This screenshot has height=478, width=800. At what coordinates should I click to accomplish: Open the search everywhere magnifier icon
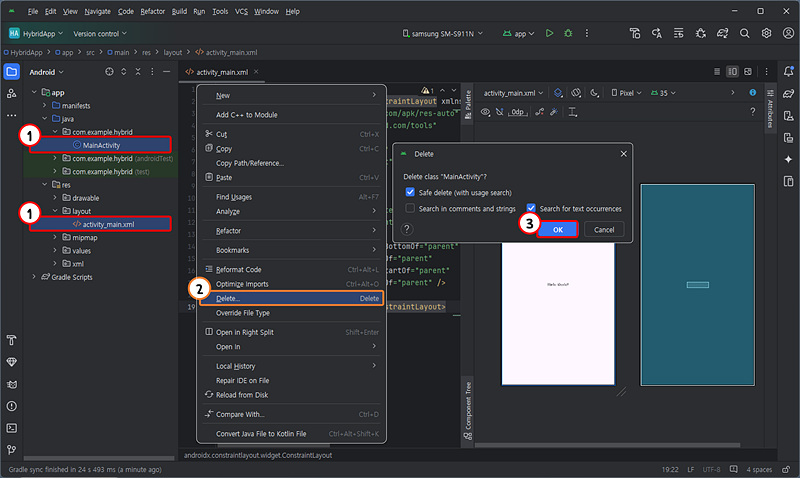coord(744,33)
